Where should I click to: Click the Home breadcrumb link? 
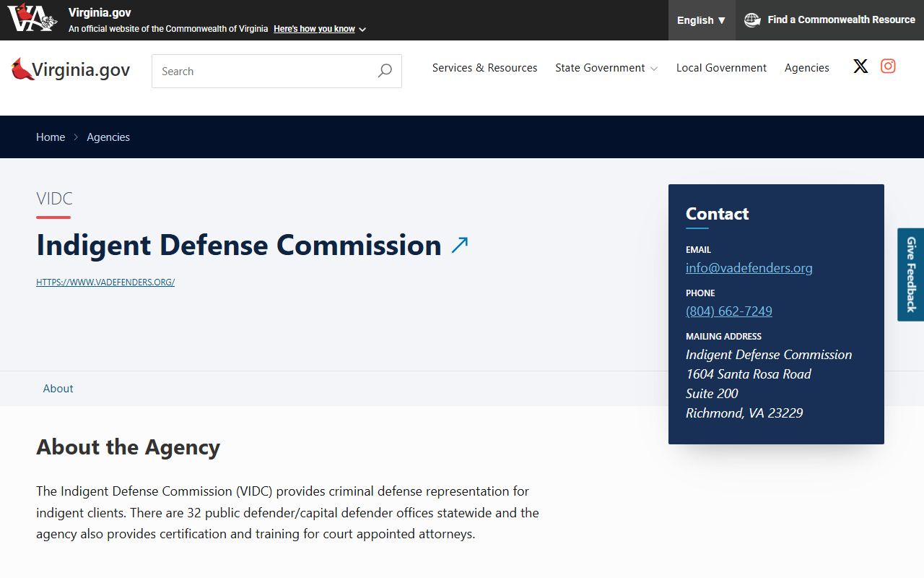(x=51, y=137)
